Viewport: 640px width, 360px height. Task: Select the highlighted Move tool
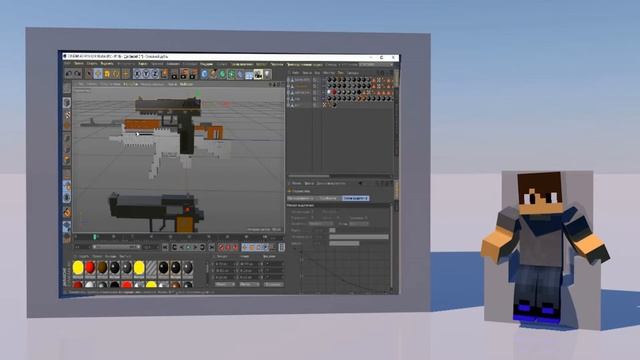pyautogui.click(x=98, y=74)
